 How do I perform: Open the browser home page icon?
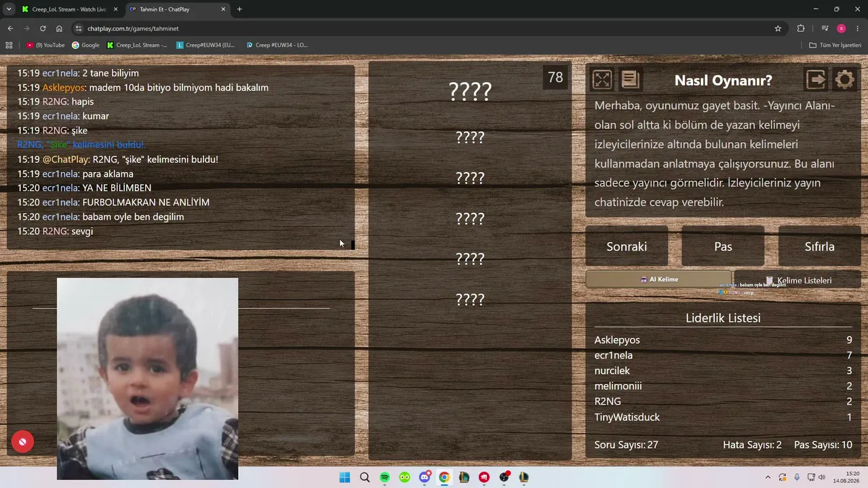click(x=59, y=28)
